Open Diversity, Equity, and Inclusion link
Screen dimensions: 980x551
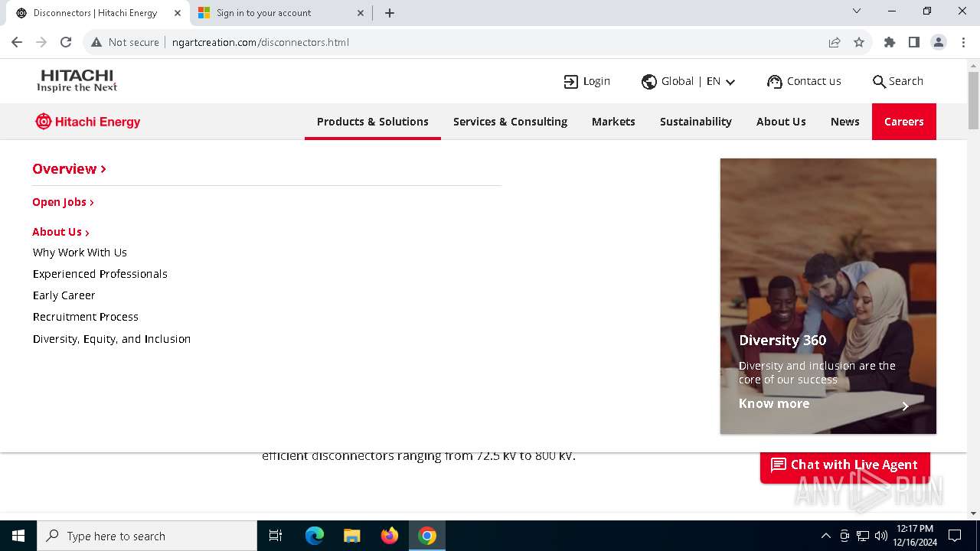point(112,338)
